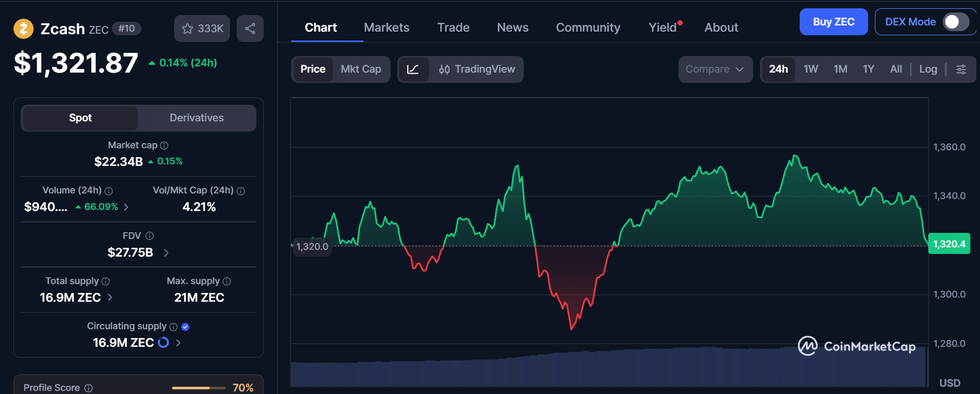Click the Profile Score info icon

pyautogui.click(x=89, y=388)
